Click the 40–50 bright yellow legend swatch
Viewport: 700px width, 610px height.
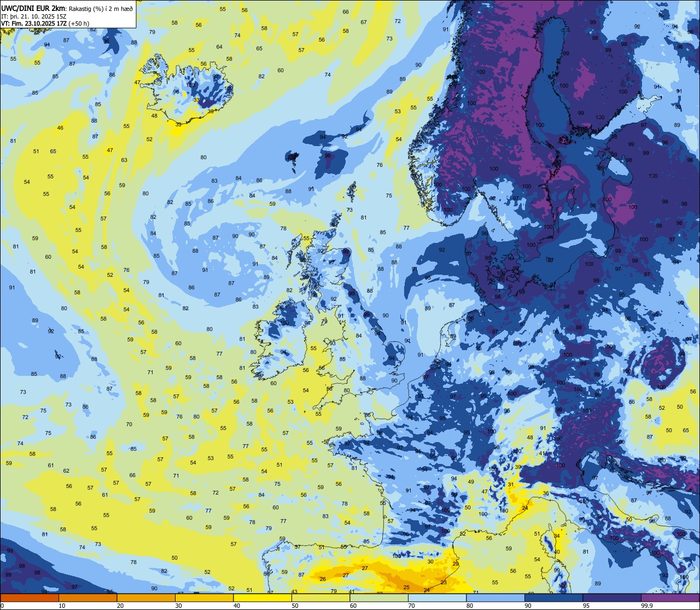click(x=262, y=597)
